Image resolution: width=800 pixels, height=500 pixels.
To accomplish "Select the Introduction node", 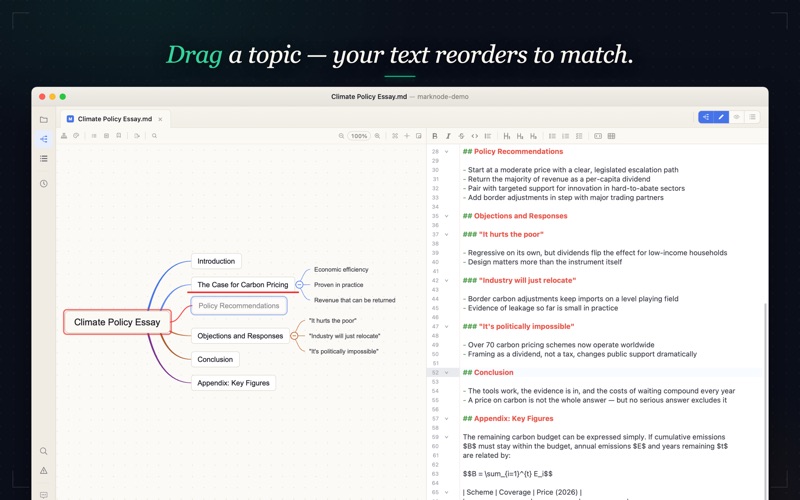I will tap(216, 261).
